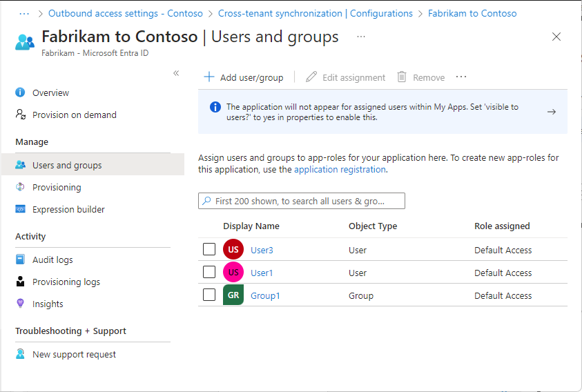Go to Cross-tenant synchronization | Configurations breadcrumb
The width and height of the screenshot is (582, 392).
[315, 13]
